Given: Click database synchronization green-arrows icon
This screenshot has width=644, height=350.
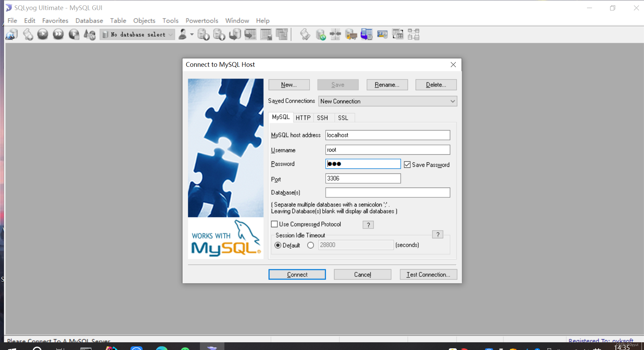Looking at the screenshot, I should [x=320, y=34].
